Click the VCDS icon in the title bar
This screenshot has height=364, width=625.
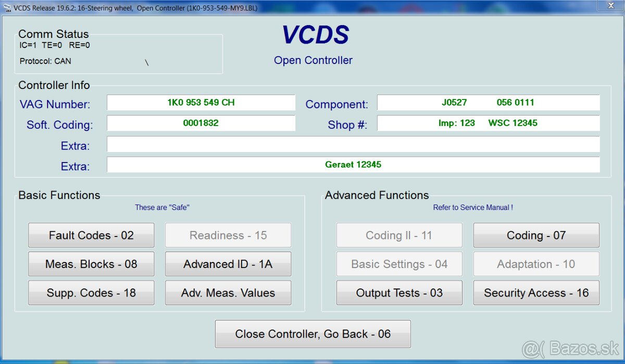point(7,7)
